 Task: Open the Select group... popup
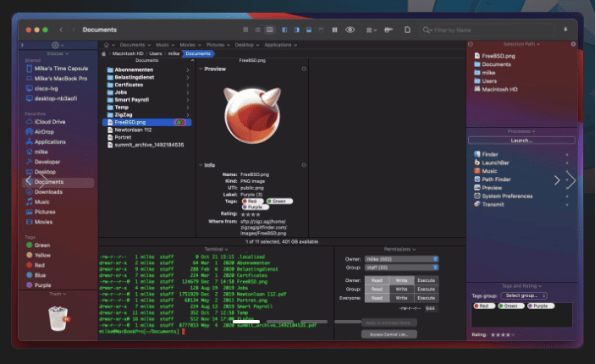pyautogui.click(x=524, y=295)
